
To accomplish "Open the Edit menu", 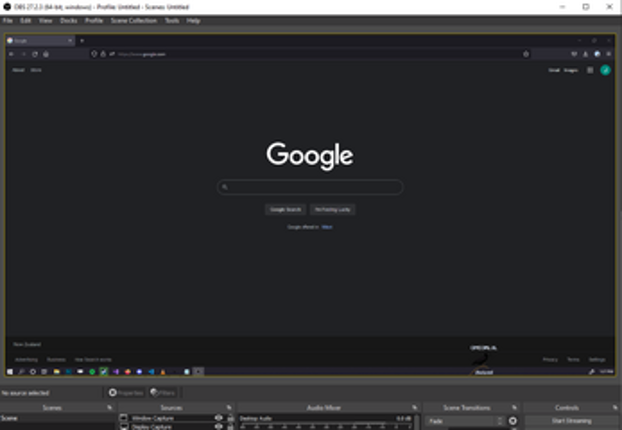I will [25, 21].
